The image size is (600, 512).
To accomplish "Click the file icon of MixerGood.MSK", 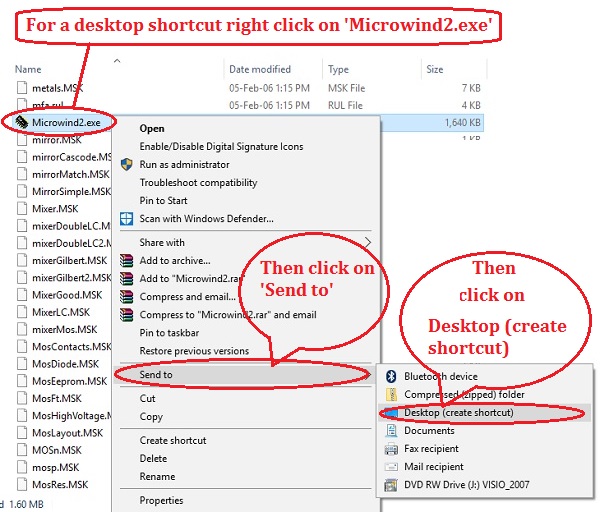I will [22, 295].
